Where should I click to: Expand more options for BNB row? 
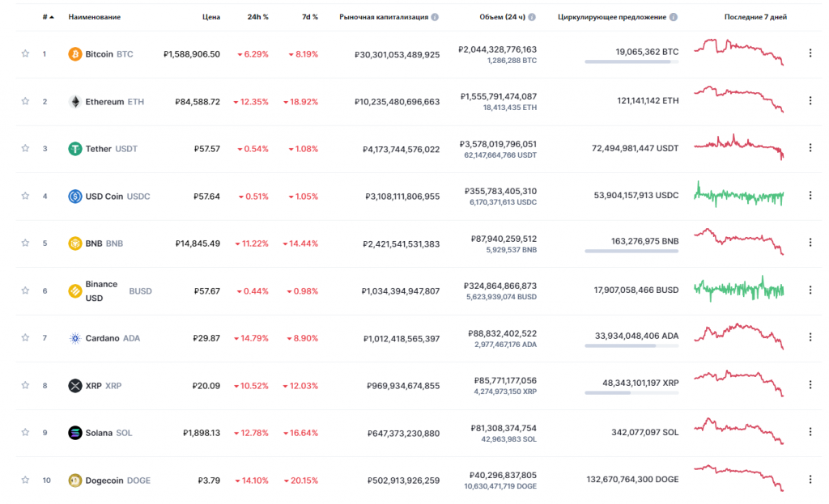(x=810, y=243)
